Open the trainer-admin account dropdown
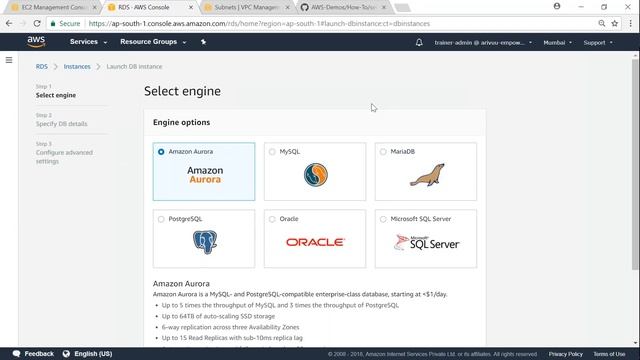The width and height of the screenshot is (640, 360). point(483,42)
